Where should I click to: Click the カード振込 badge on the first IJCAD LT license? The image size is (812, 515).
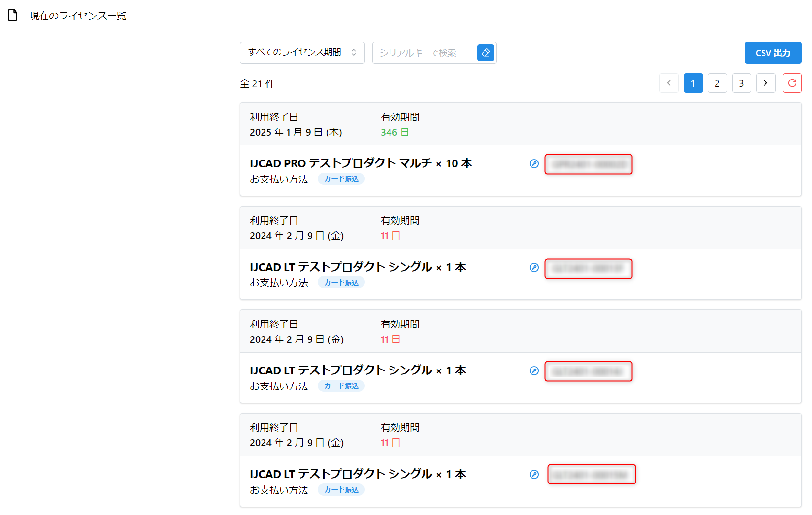coord(341,282)
